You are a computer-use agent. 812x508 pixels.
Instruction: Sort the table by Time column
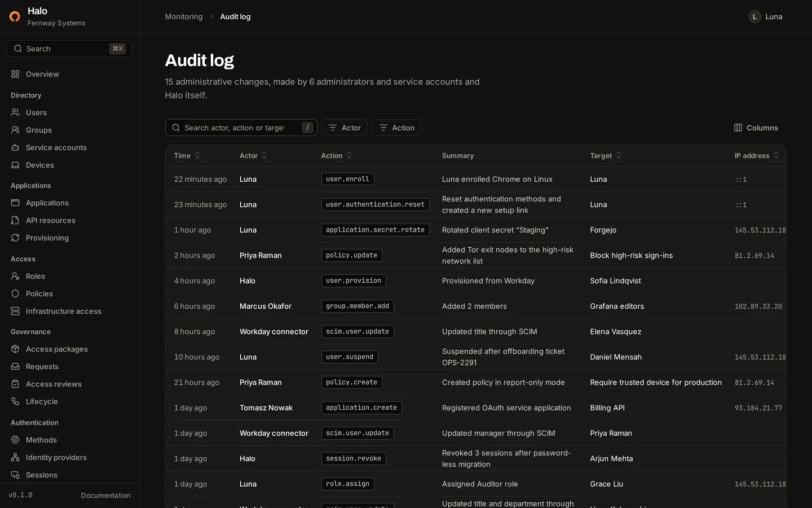coord(187,156)
